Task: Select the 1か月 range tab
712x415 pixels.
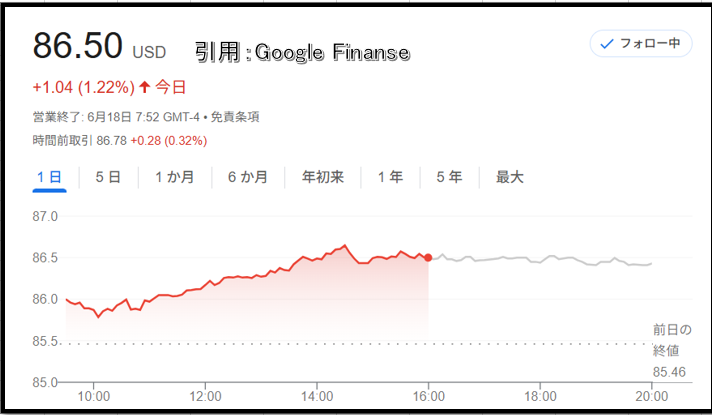Action: [175, 177]
